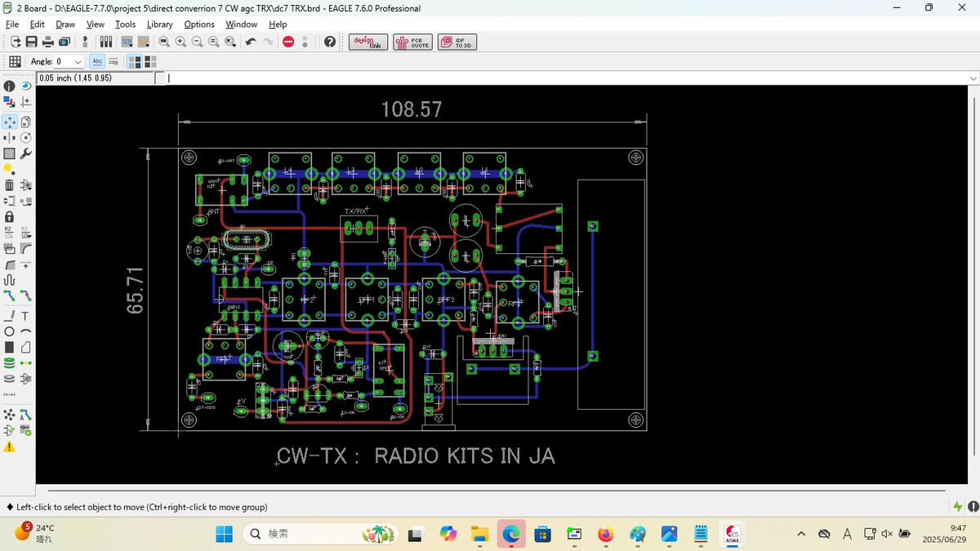Select the Show (eye) tool
The width and height of the screenshot is (980, 551).
point(26,86)
